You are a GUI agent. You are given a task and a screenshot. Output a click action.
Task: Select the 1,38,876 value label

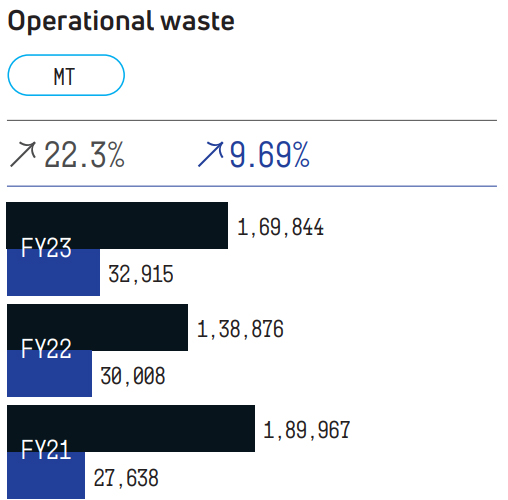240,329
